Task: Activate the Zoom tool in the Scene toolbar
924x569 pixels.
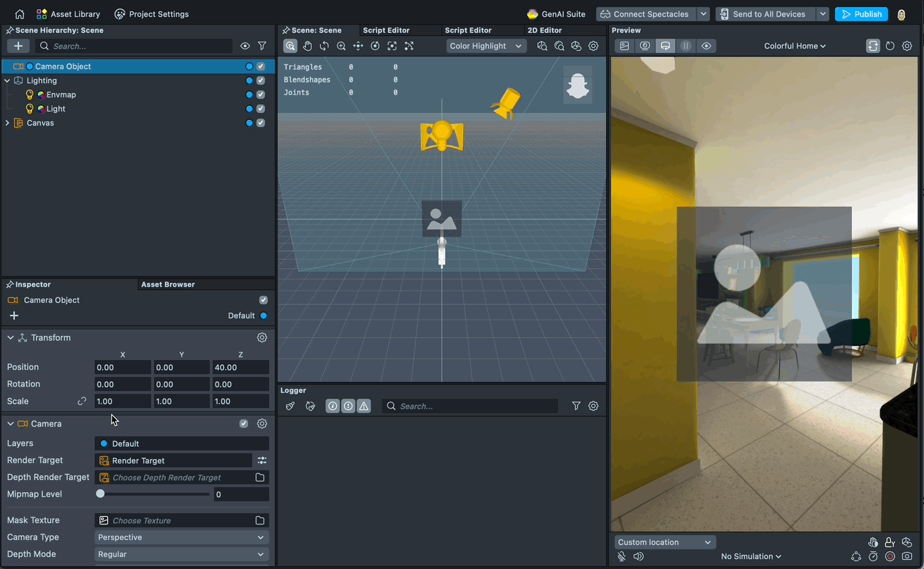Action: tap(341, 45)
